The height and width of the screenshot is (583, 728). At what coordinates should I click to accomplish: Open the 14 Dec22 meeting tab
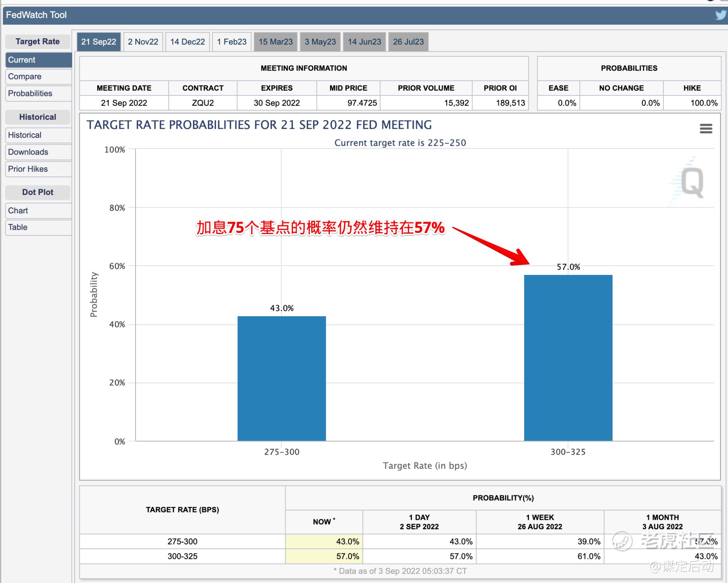187,42
